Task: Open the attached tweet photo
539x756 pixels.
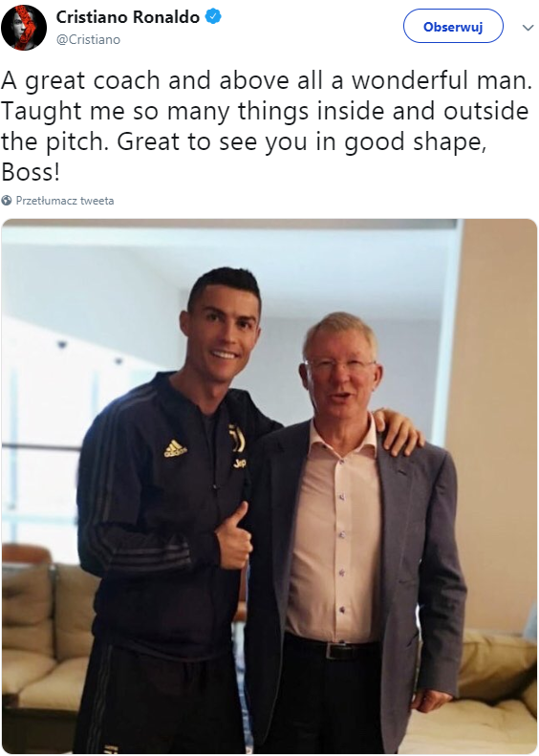Action: [269, 486]
